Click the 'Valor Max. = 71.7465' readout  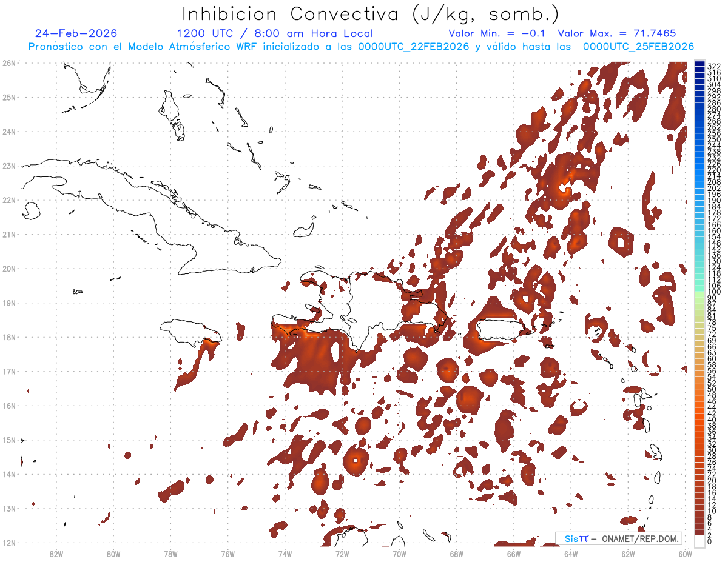[617, 33]
